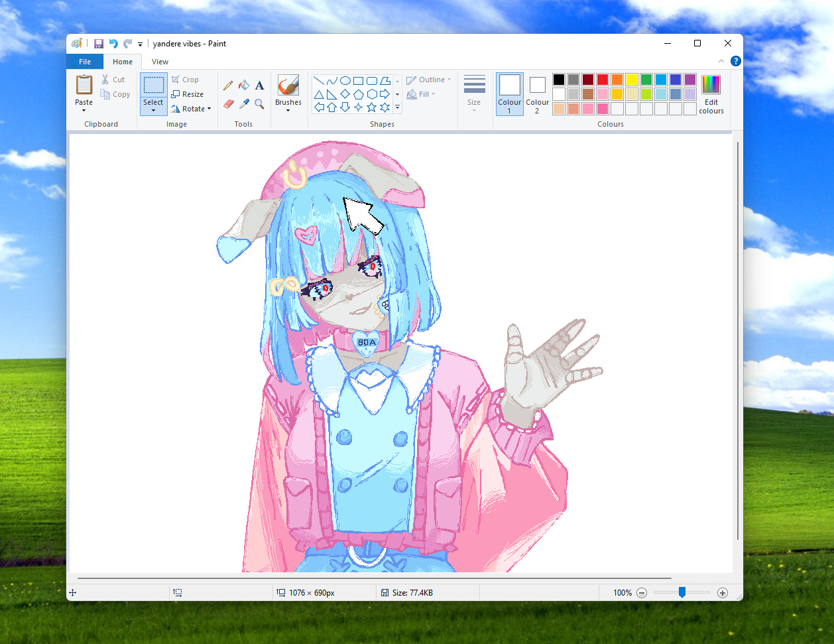The image size is (834, 644).
Task: Select the Pencil tool
Action: click(x=228, y=85)
